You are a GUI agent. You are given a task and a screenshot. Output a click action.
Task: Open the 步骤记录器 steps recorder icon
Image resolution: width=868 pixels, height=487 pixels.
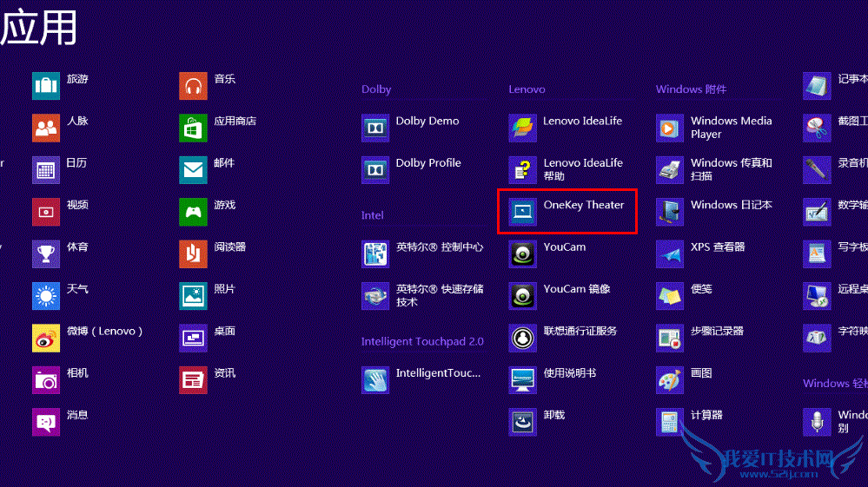coord(670,338)
